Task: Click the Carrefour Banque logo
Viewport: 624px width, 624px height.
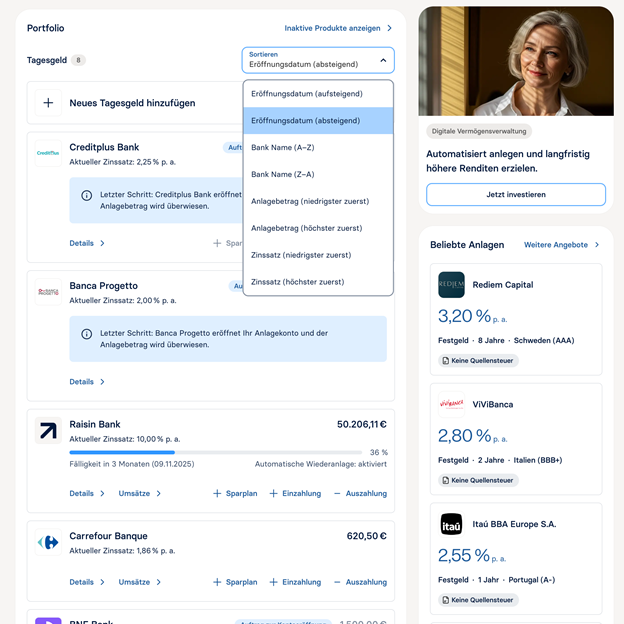Action: tap(48, 542)
